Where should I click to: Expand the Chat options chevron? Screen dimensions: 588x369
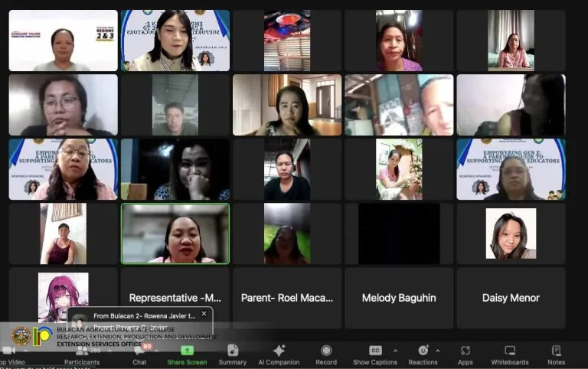pos(156,351)
